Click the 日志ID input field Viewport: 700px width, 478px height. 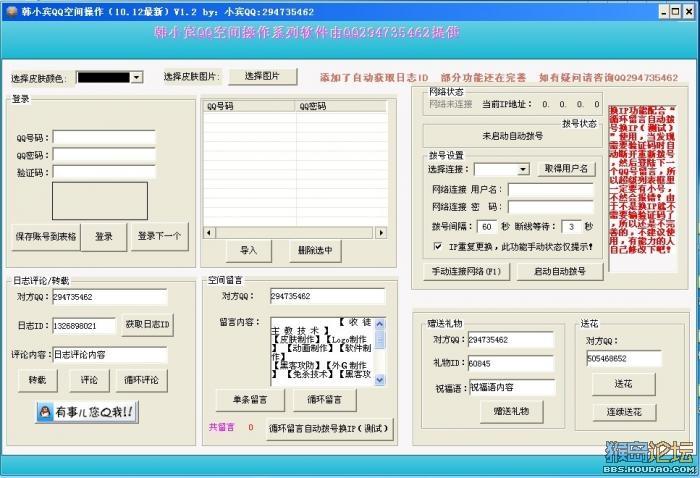pyautogui.click(x=84, y=325)
